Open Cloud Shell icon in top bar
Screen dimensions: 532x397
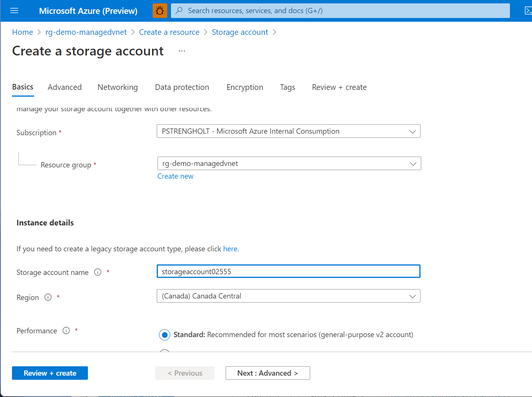[x=528, y=10]
